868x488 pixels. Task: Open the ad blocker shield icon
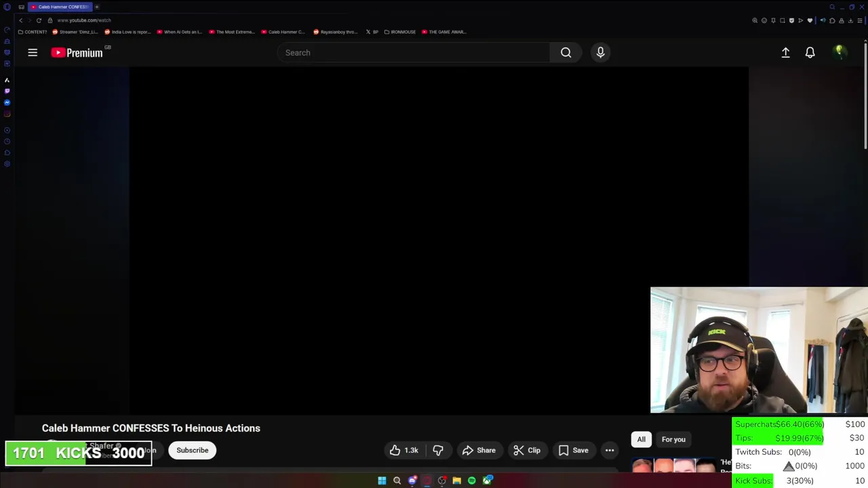click(x=791, y=20)
